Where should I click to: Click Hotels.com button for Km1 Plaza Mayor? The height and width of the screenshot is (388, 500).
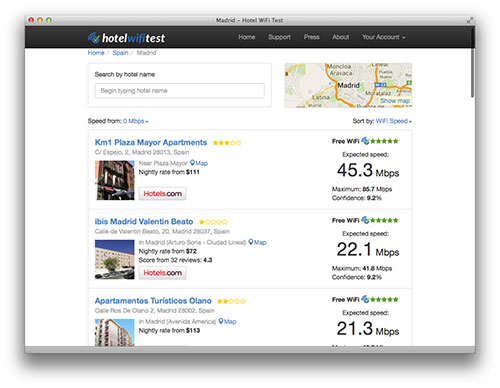click(x=162, y=194)
